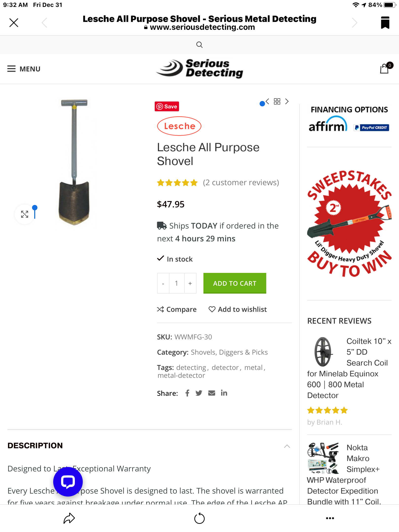Share product on Twitter
The image size is (399, 532).
(199, 393)
